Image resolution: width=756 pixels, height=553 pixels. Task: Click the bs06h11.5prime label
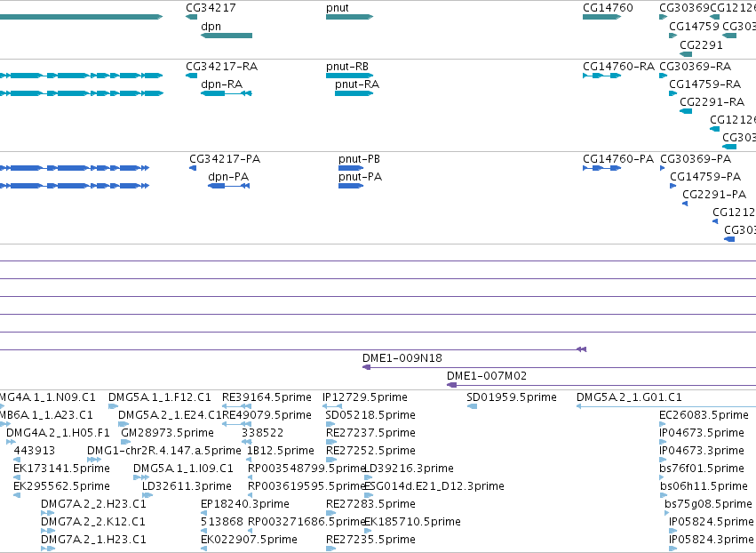pos(704,487)
